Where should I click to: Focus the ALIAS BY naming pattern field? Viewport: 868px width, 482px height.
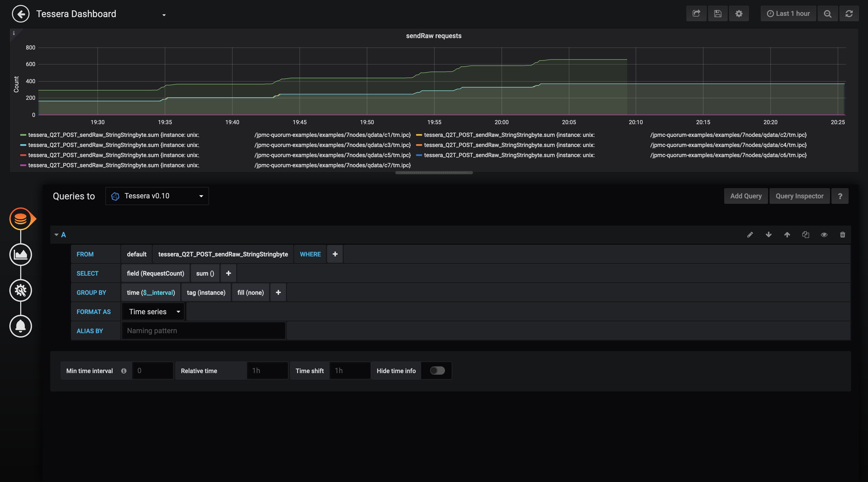pyautogui.click(x=203, y=331)
